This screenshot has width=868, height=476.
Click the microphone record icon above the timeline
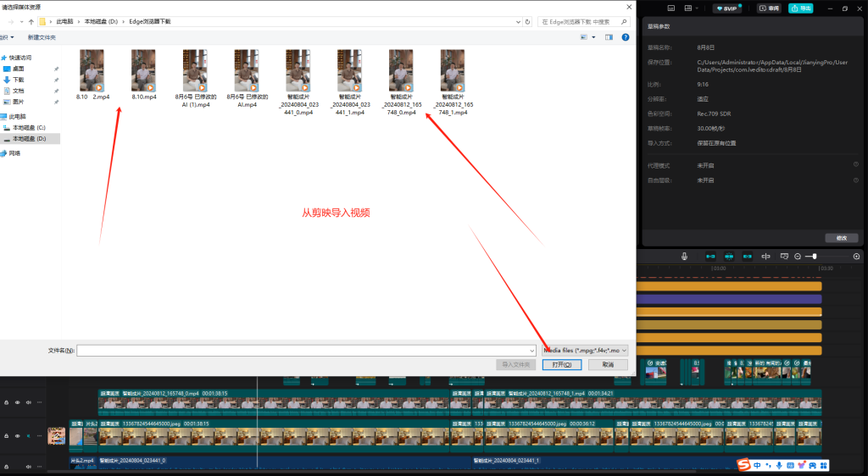tap(684, 257)
